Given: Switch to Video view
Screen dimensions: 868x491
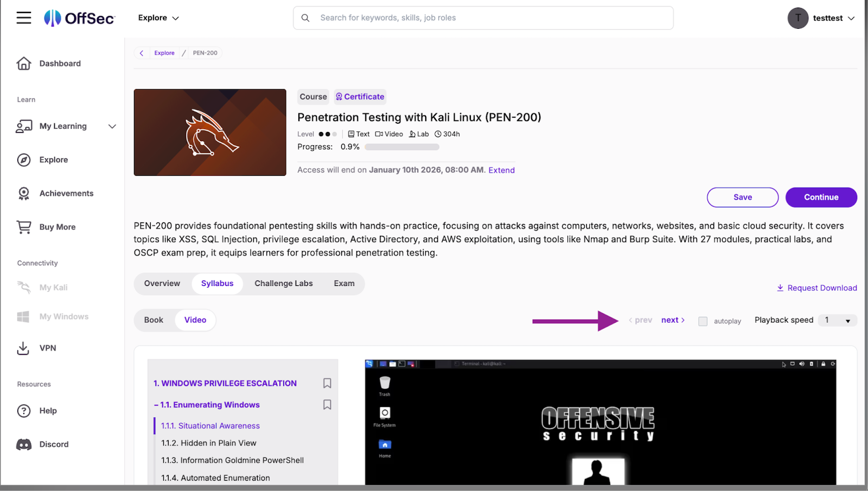Looking at the screenshot, I should pyautogui.click(x=195, y=320).
